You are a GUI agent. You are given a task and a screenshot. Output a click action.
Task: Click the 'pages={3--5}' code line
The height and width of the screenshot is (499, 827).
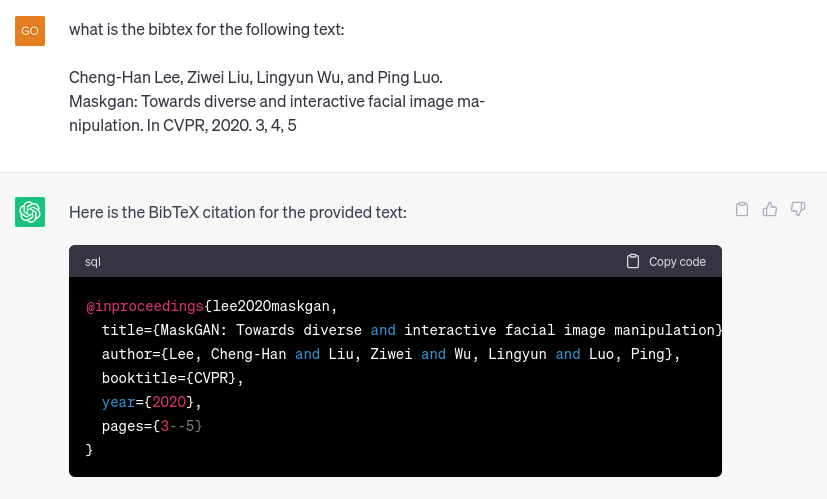click(x=152, y=426)
